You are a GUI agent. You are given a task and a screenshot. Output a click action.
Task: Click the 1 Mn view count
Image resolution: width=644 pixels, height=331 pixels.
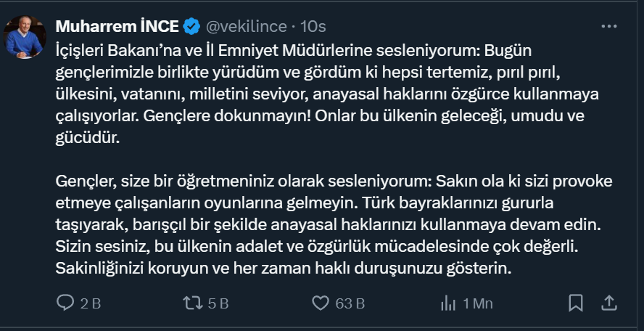(x=477, y=303)
